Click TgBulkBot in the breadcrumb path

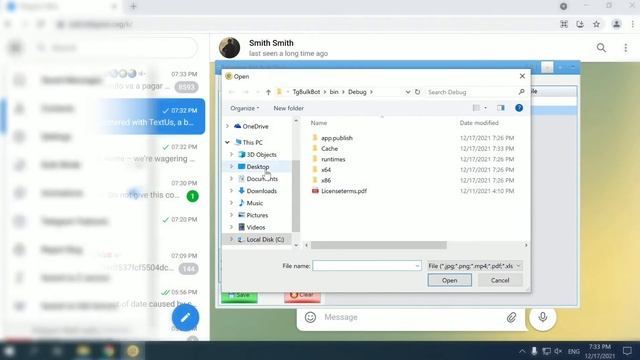click(306, 92)
